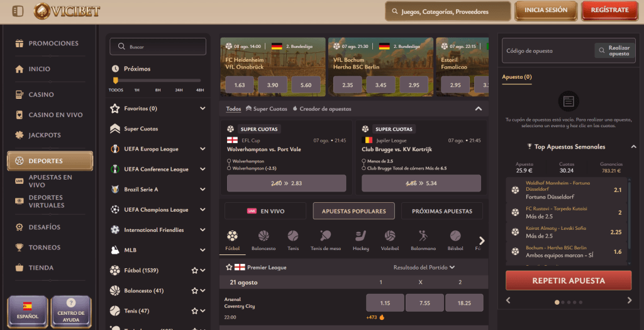Select the Tenis sport icon
The height and width of the screenshot is (330, 644).
[293, 236]
